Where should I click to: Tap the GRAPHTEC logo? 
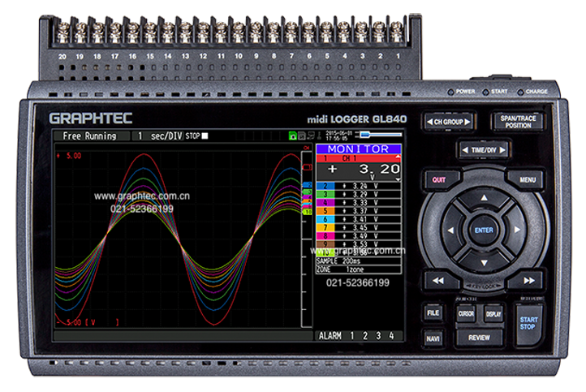pyautogui.click(x=91, y=118)
